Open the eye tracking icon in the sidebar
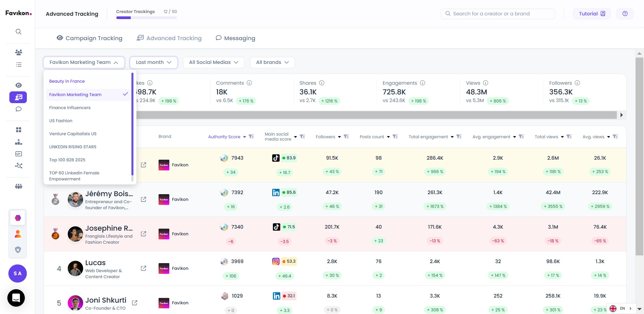Screen dimensions: 644x314 18,85
